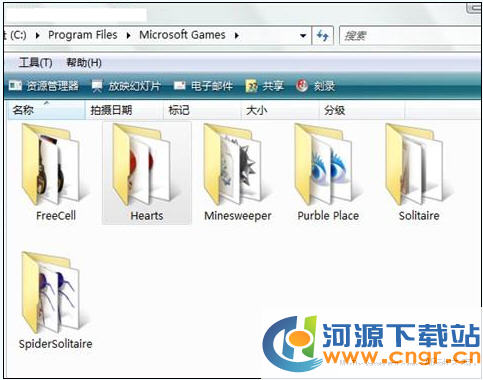Click the 资源管理器 toolbar label
The height and width of the screenshot is (380, 483).
pos(53,86)
